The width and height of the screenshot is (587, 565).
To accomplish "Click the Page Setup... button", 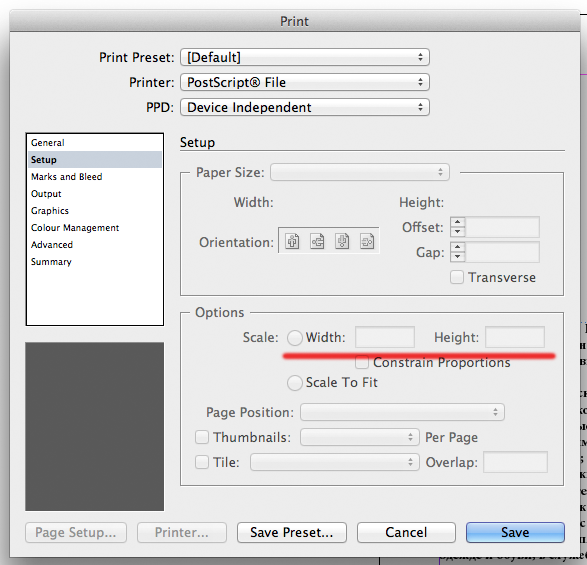I will click(76, 532).
